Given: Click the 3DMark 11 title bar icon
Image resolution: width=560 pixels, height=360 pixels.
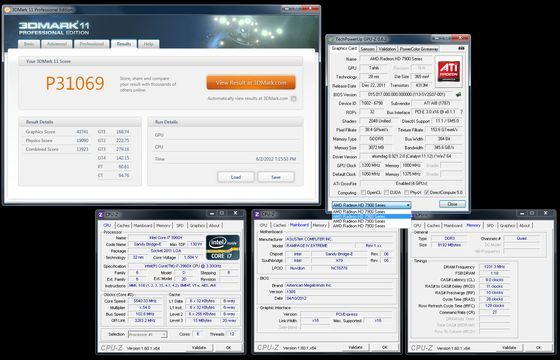Looking at the screenshot, I should tap(8, 10).
